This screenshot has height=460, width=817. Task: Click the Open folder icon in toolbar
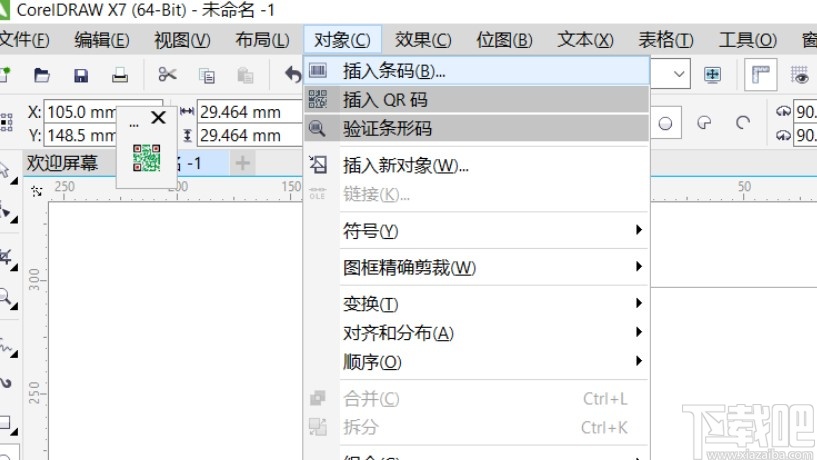(x=42, y=76)
